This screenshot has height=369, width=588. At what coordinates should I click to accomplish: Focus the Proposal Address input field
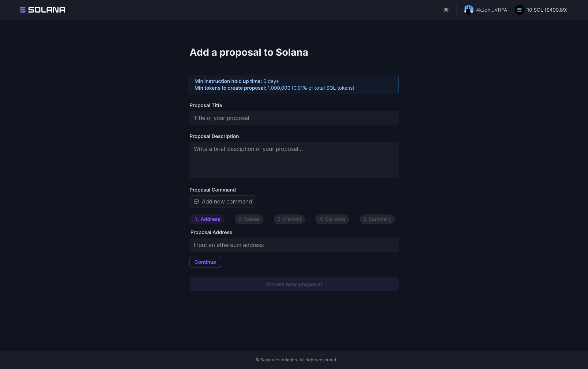tap(294, 245)
